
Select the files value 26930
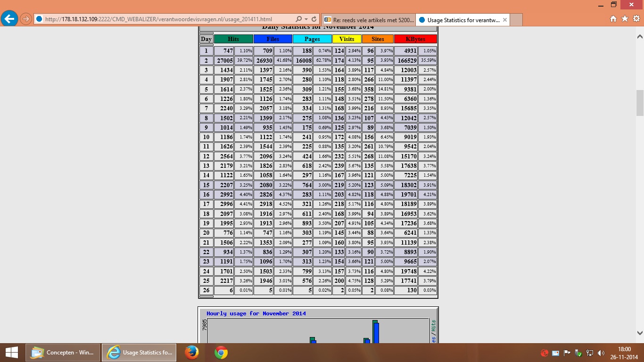[x=264, y=60]
